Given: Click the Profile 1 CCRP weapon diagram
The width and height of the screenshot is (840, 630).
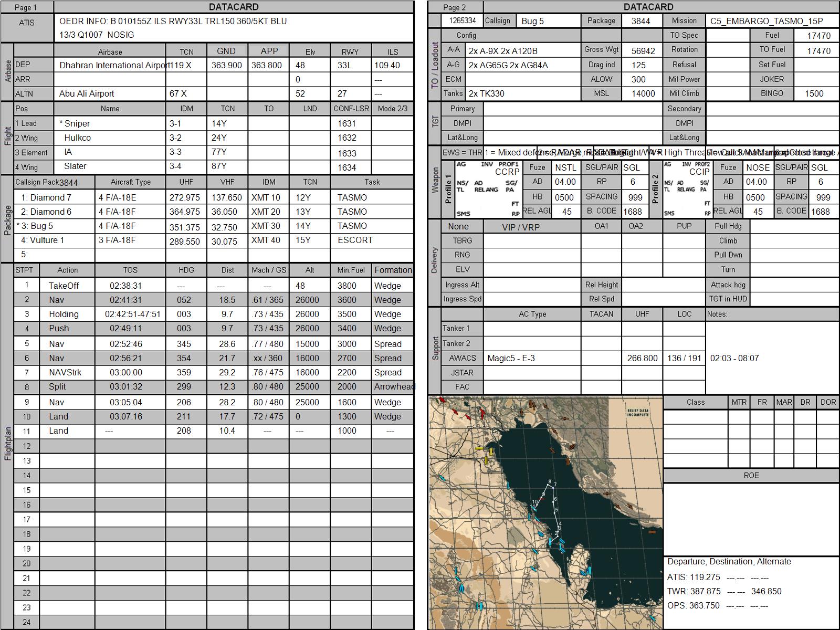Looking at the screenshot, I should click(x=488, y=189).
